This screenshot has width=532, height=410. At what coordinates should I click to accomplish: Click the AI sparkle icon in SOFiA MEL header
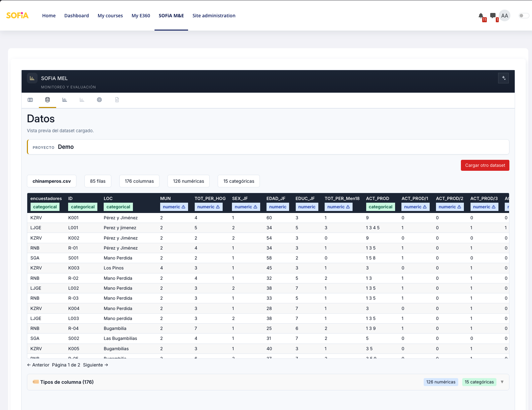tap(503, 78)
